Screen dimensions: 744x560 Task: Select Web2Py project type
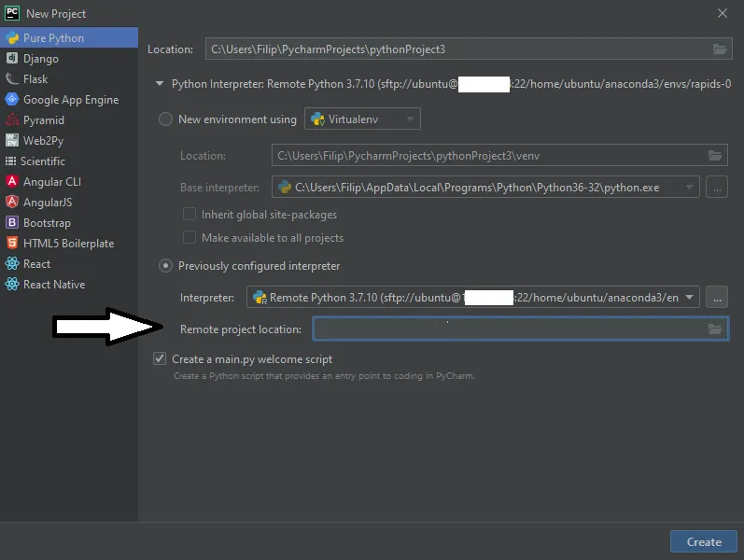click(x=69, y=141)
